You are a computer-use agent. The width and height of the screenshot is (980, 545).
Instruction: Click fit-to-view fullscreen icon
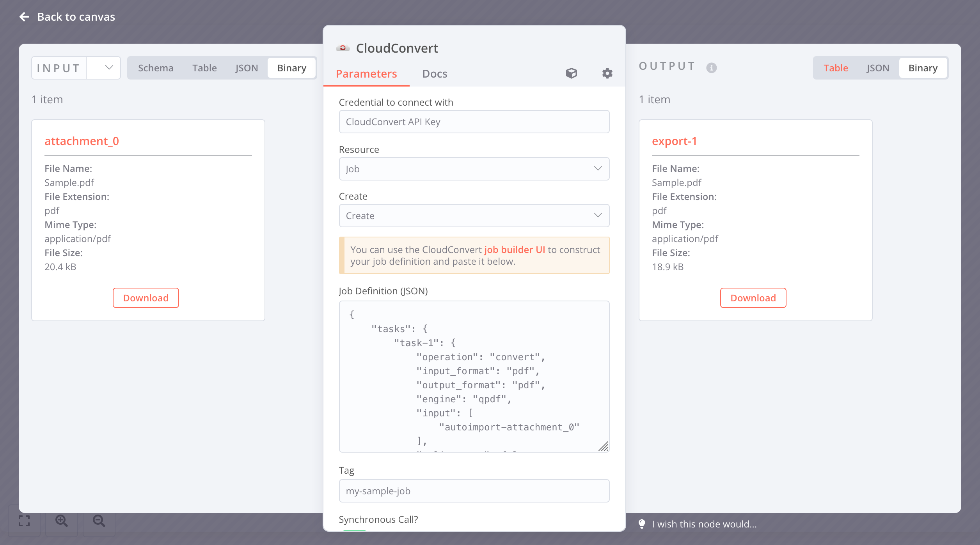[x=24, y=521]
